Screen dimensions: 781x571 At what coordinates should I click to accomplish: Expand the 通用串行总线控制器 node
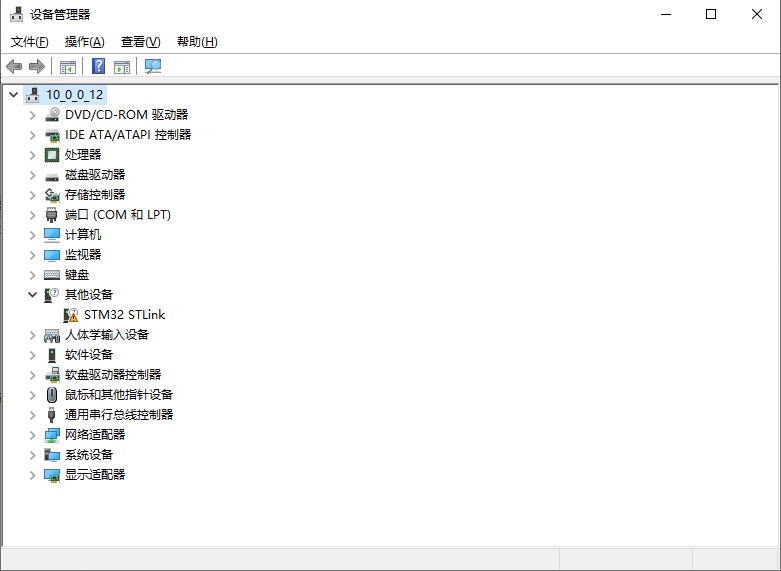point(32,415)
